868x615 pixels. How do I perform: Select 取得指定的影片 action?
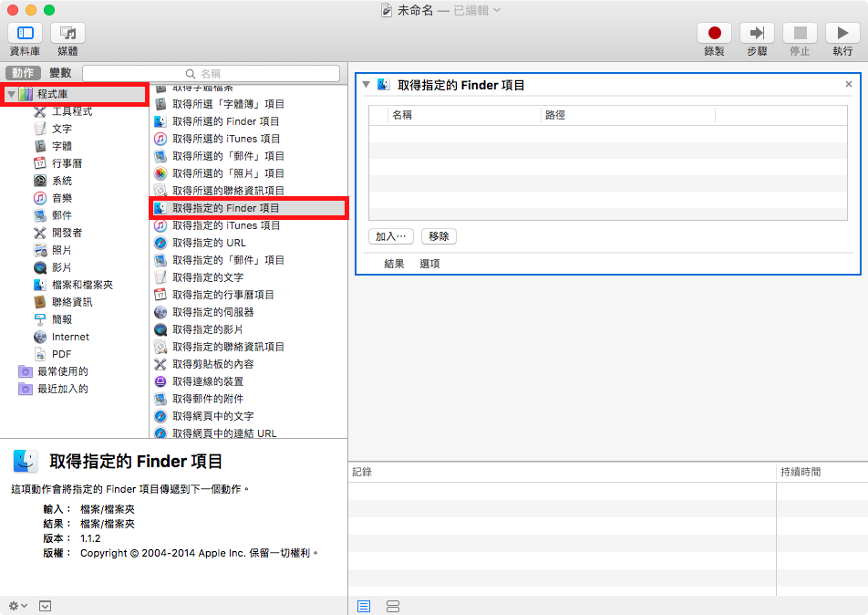tap(248, 329)
